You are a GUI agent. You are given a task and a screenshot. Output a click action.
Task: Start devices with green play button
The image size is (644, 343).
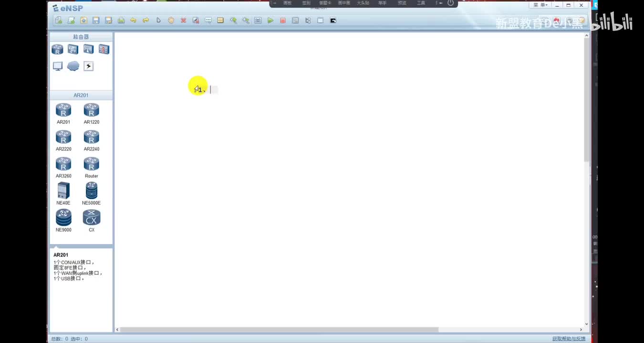(270, 20)
